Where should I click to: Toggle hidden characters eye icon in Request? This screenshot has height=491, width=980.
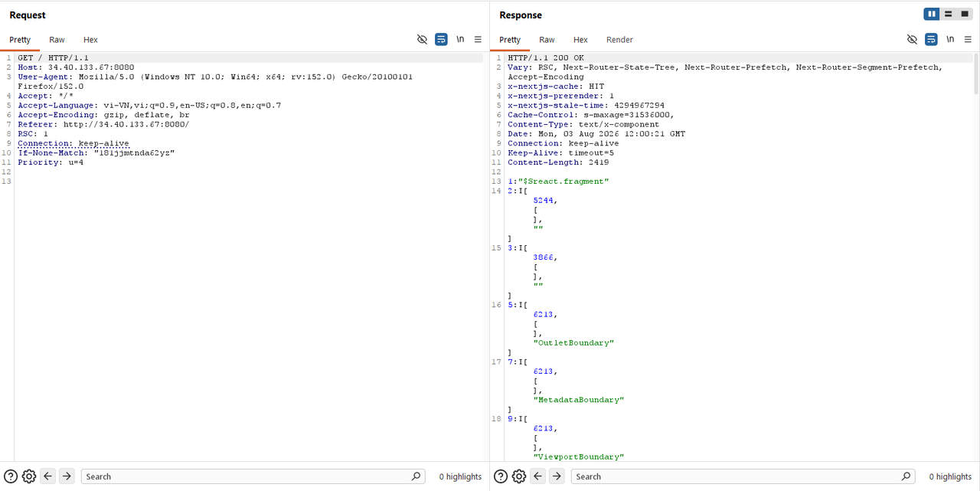tap(422, 39)
